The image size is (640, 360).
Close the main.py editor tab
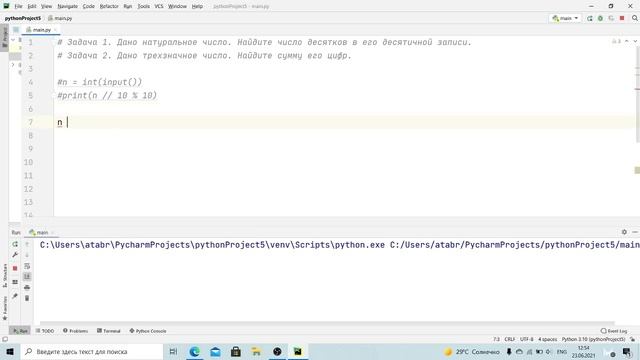point(56,30)
